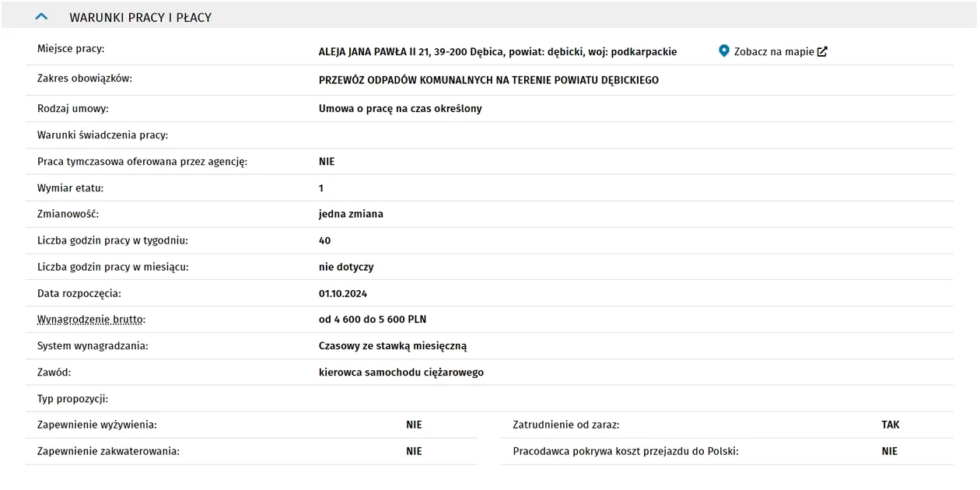Click the external link icon next to Zobacz na mapie

pos(822,52)
